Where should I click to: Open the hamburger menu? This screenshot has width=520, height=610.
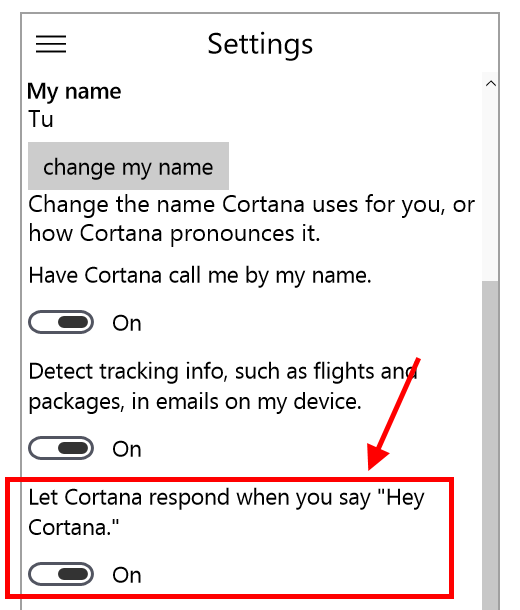point(51,44)
